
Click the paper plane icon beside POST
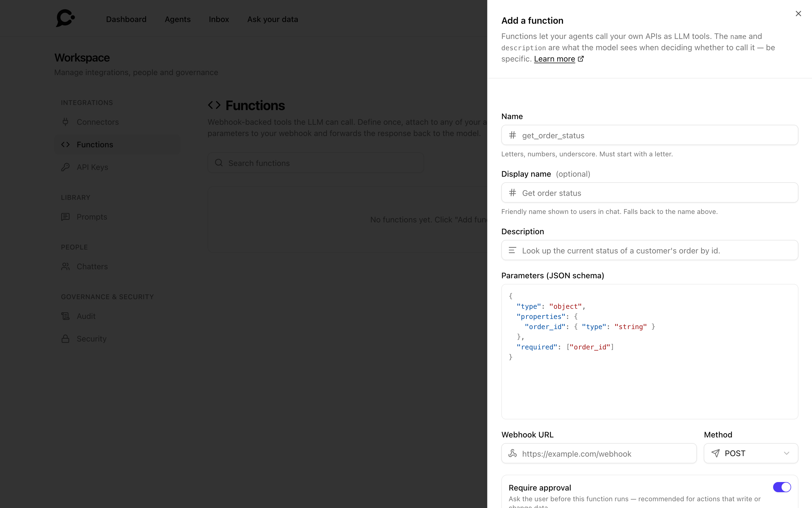click(x=715, y=453)
